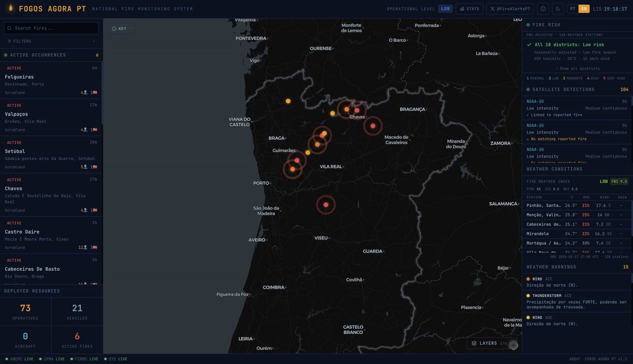The width and height of the screenshot is (633, 364).
Task: Click the fire truck icon in Setúbal card
Action: 95,167
